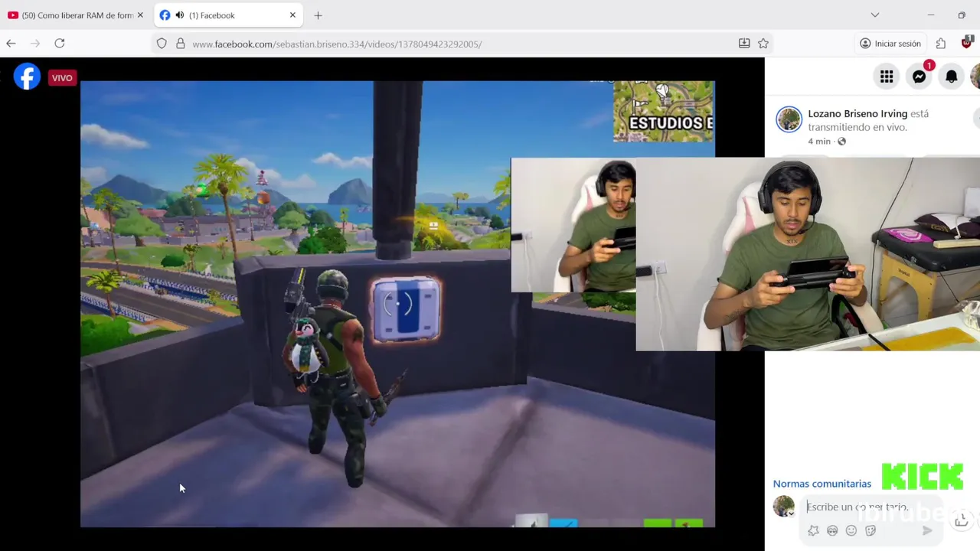980x551 pixels.
Task: Bookmark this page with the star
Action: (763, 44)
